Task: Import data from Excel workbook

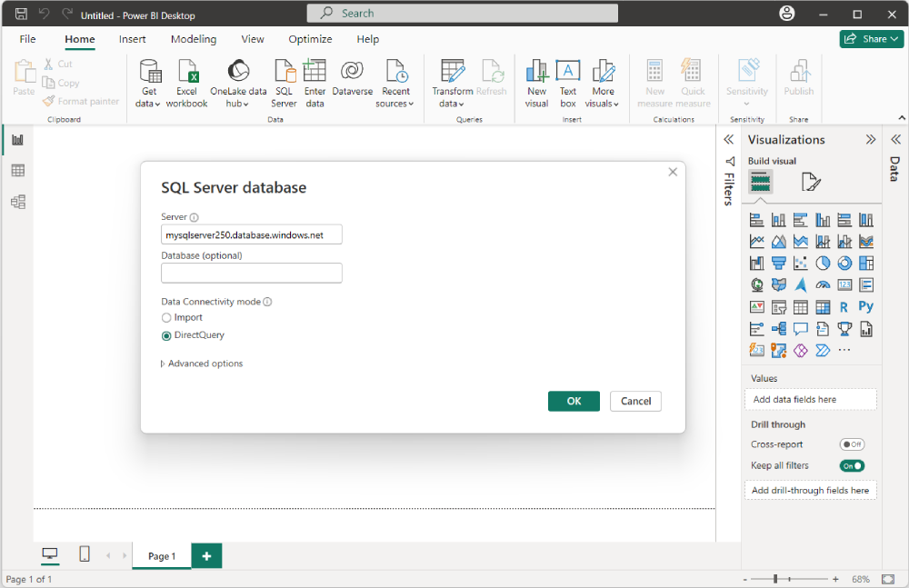Action: [x=186, y=84]
